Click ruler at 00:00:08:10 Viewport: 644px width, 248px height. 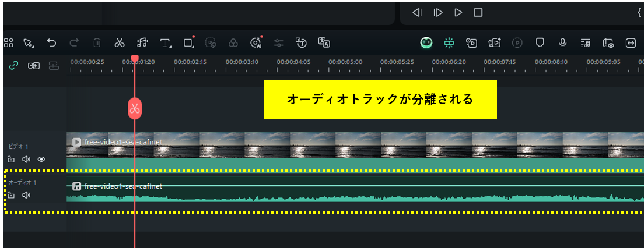pyautogui.click(x=551, y=62)
